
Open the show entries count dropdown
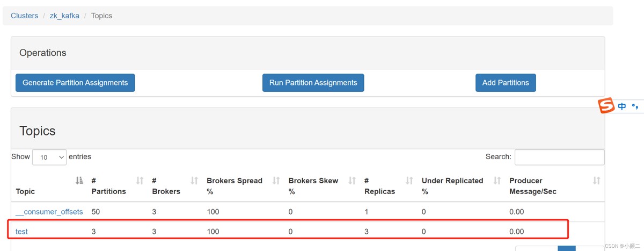tap(49, 157)
